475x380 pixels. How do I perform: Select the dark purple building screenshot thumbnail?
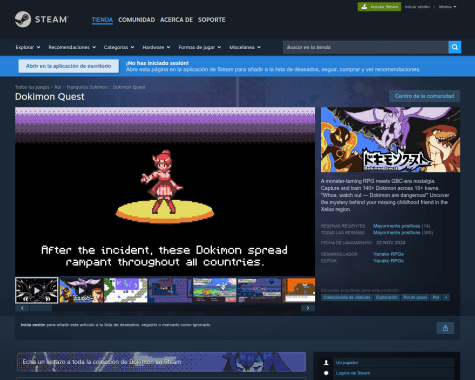tap(170, 290)
